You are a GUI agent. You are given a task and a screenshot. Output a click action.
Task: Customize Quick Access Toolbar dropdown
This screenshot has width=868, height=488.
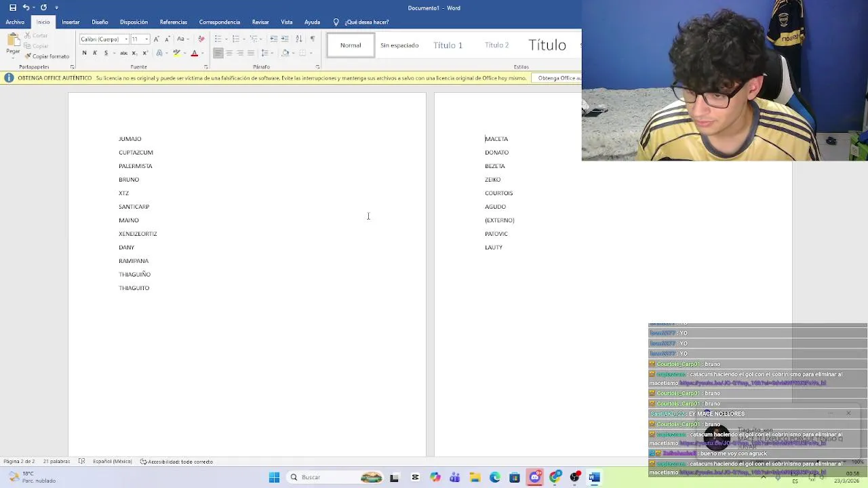(57, 7)
